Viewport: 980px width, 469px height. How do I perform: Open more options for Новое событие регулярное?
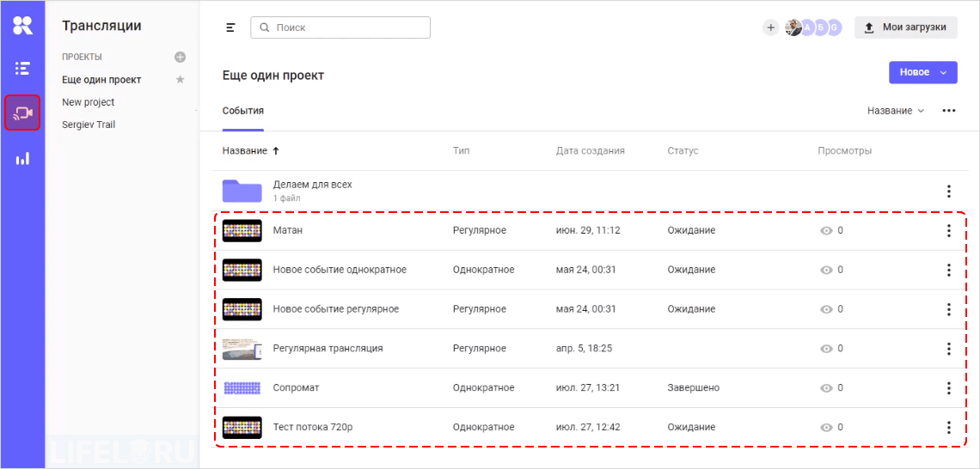[x=949, y=309]
